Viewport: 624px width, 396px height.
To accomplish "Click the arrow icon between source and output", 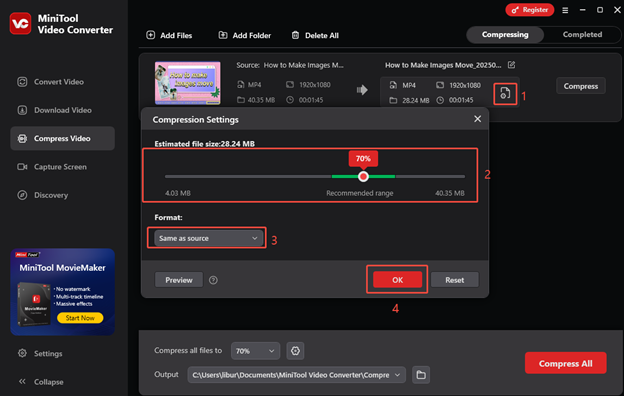I will click(362, 90).
